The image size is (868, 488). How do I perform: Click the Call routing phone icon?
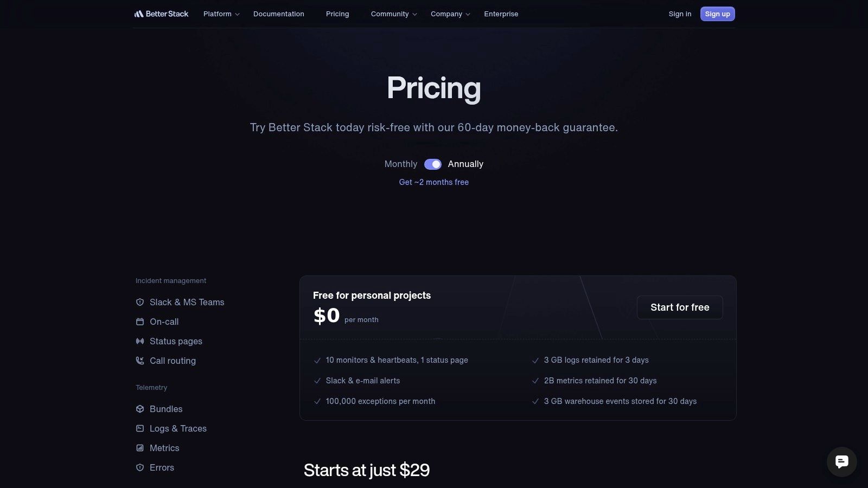click(140, 361)
